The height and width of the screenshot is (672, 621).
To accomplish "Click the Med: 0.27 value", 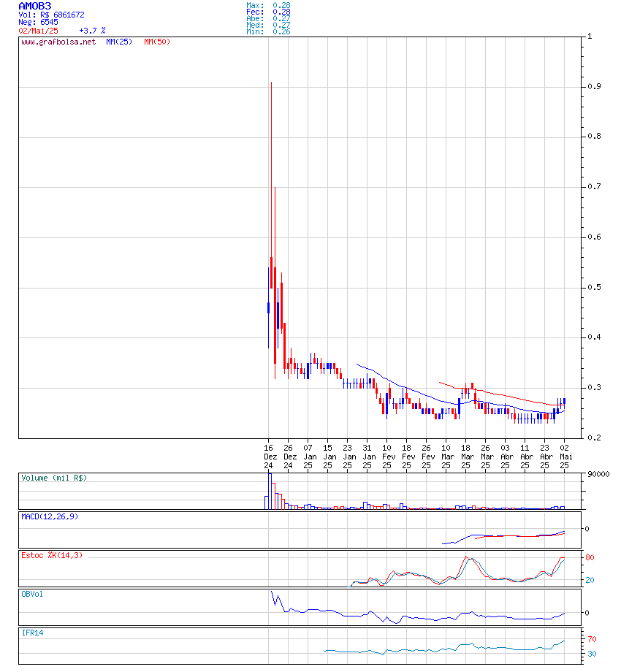I will tap(268, 25).
